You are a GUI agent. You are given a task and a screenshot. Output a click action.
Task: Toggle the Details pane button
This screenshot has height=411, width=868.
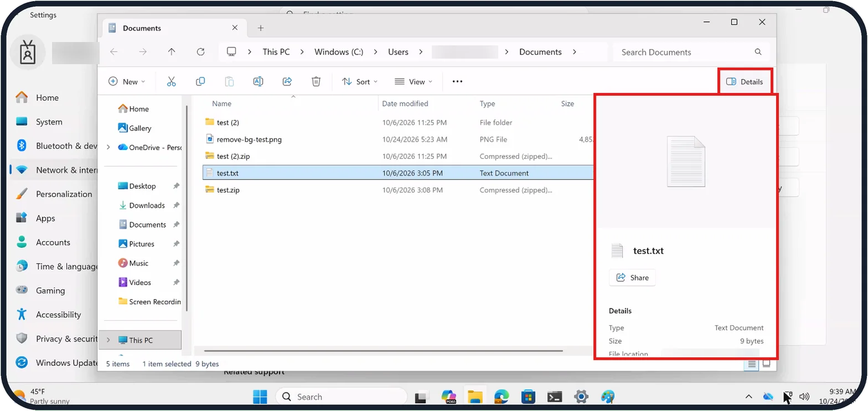click(745, 81)
